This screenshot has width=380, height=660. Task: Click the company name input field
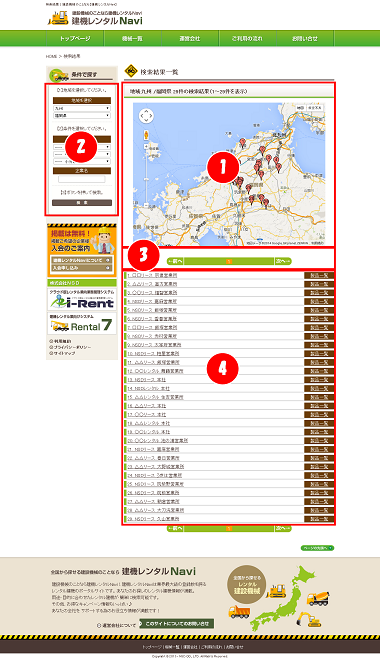(x=82, y=179)
